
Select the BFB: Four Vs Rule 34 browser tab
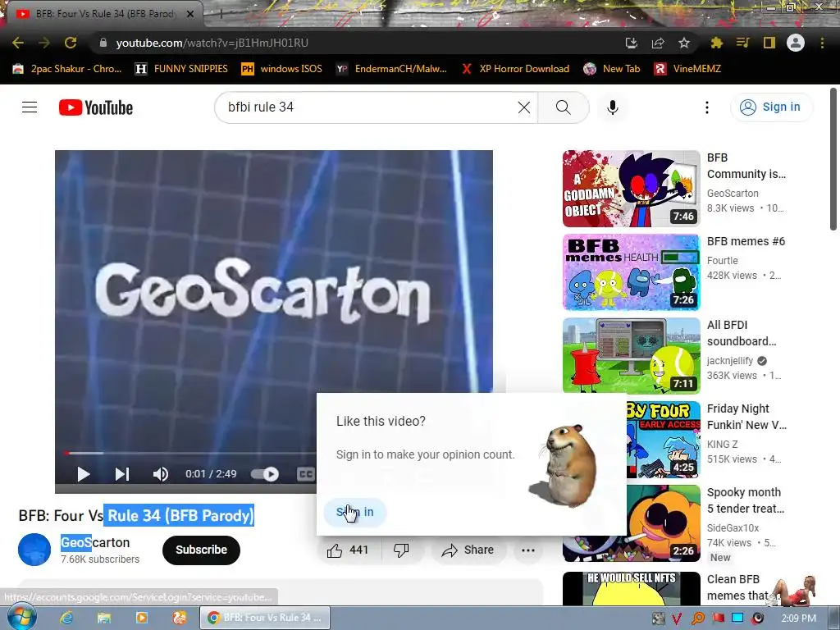pyautogui.click(x=104, y=14)
